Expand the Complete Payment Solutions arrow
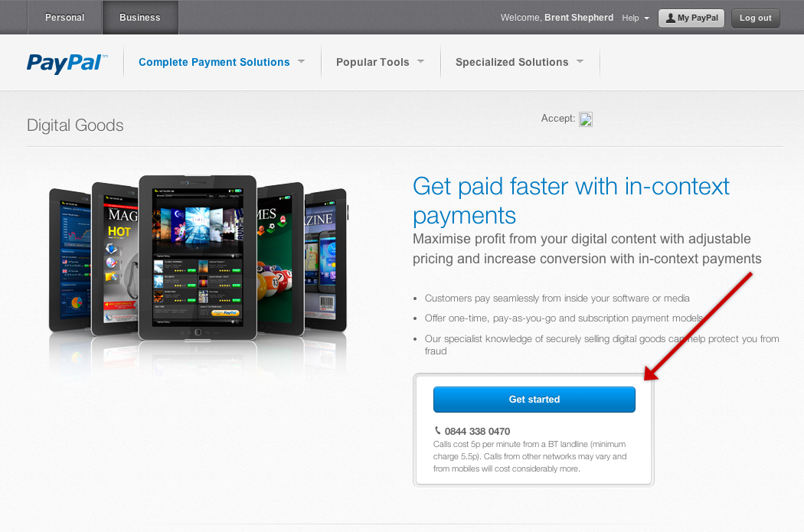The width and height of the screenshot is (804, 532). (302, 61)
